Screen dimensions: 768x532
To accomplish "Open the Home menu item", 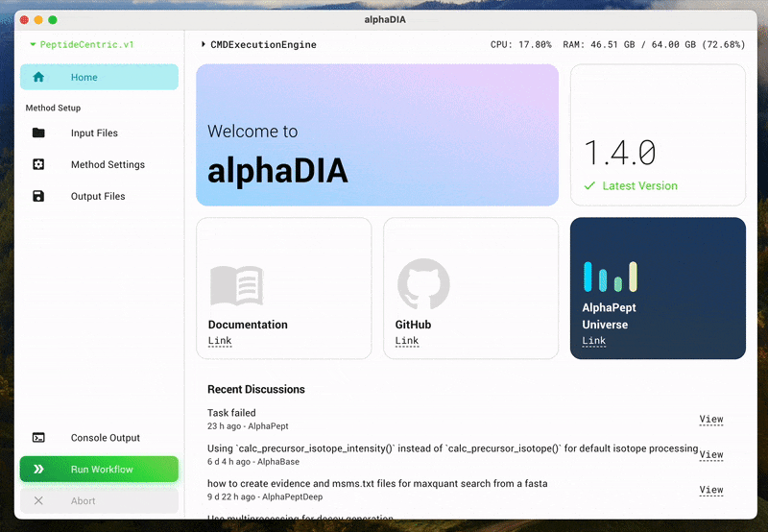I will [x=99, y=77].
